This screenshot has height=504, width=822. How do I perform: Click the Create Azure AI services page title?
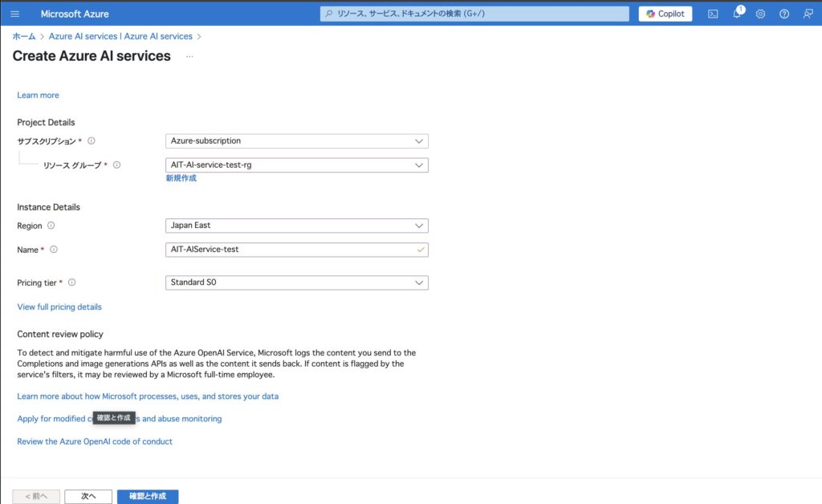click(92, 56)
